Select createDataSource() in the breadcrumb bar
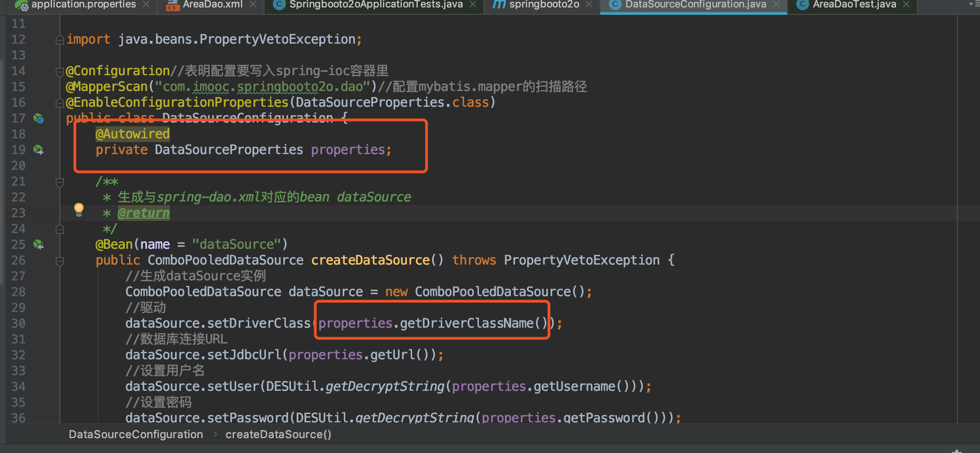The width and height of the screenshot is (980, 453). point(278,434)
